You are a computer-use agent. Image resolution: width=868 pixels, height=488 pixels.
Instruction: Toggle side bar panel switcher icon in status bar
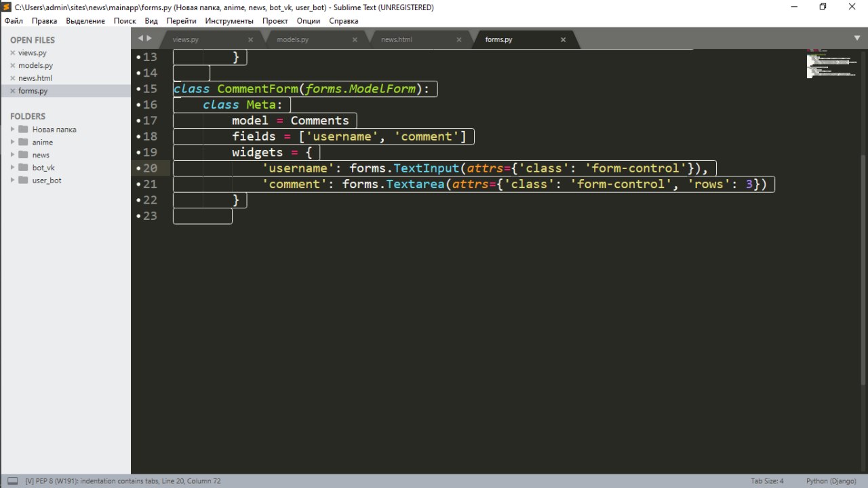13,481
